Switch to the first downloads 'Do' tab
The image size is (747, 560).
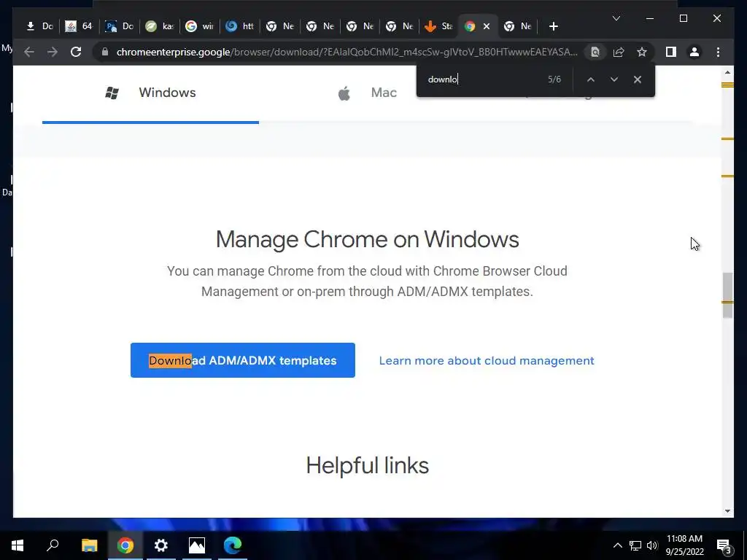[39, 27]
